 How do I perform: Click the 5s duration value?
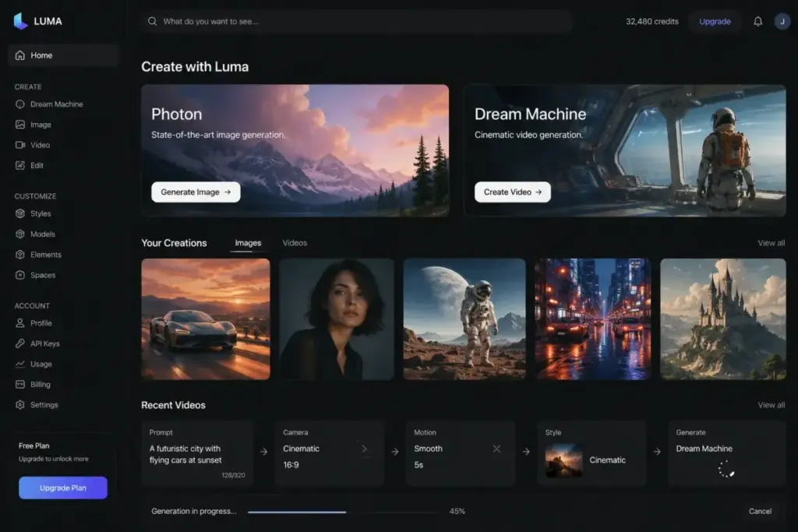(x=418, y=465)
